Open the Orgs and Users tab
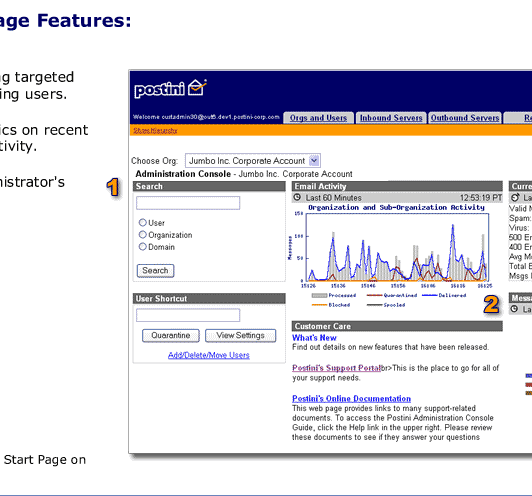Viewport: 532px width, 496px height. click(x=318, y=118)
